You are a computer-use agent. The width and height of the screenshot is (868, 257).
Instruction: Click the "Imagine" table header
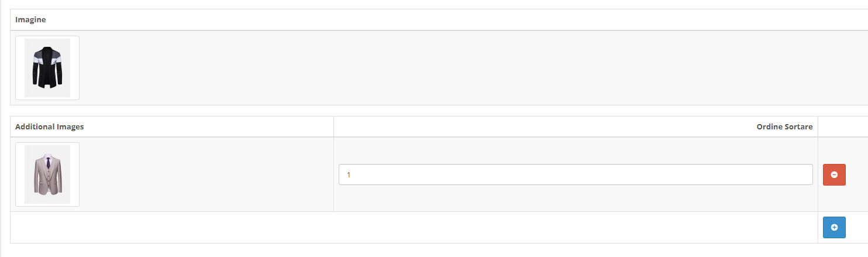30,20
